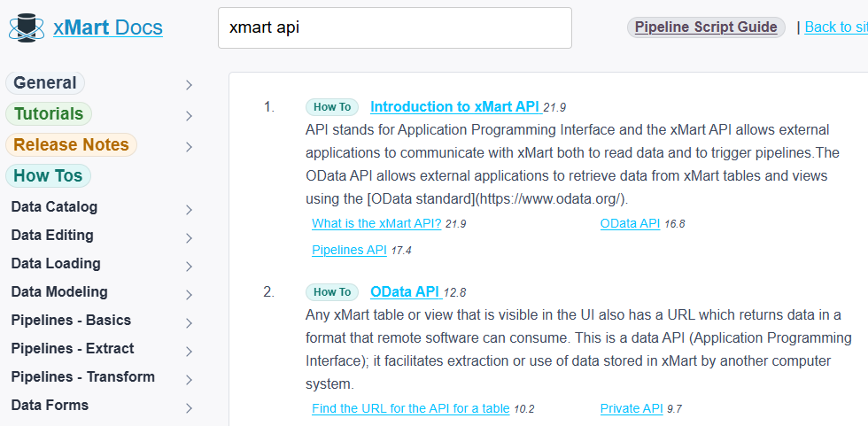Viewport: 868px width, 426px height.
Task: Click the '9.7' score beside Private API
Action: 675,409
